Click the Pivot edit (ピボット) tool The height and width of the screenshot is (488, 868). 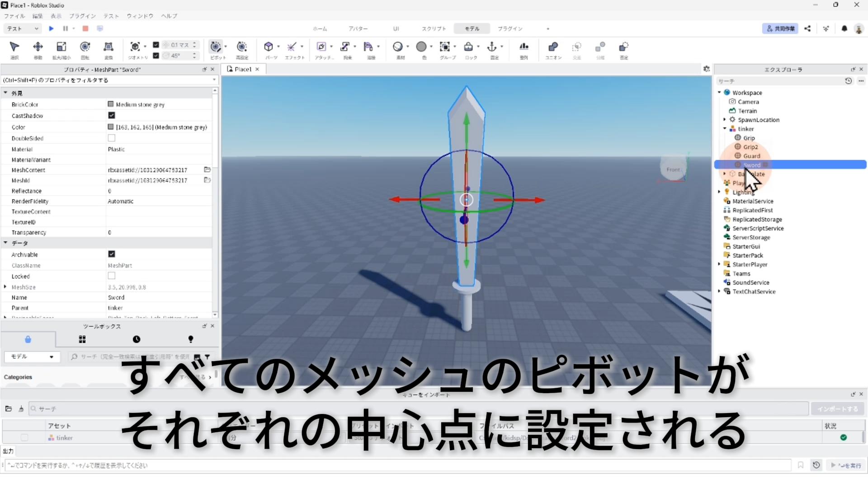pyautogui.click(x=216, y=47)
